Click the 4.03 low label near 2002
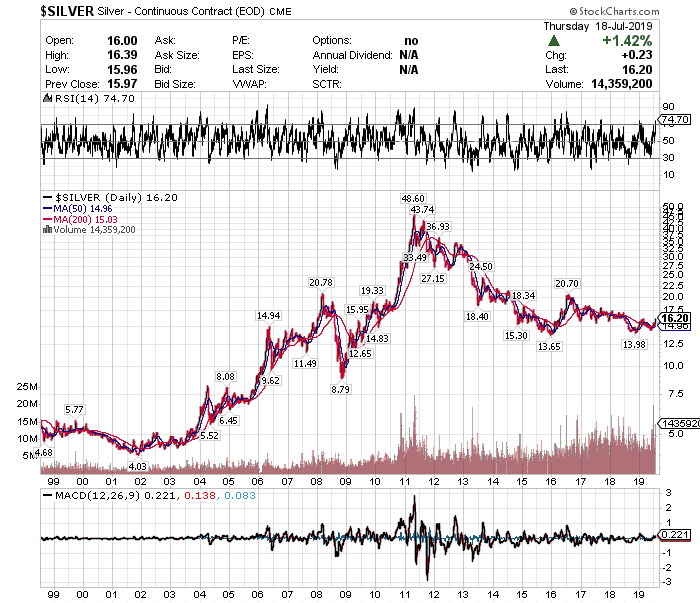 click(x=138, y=466)
